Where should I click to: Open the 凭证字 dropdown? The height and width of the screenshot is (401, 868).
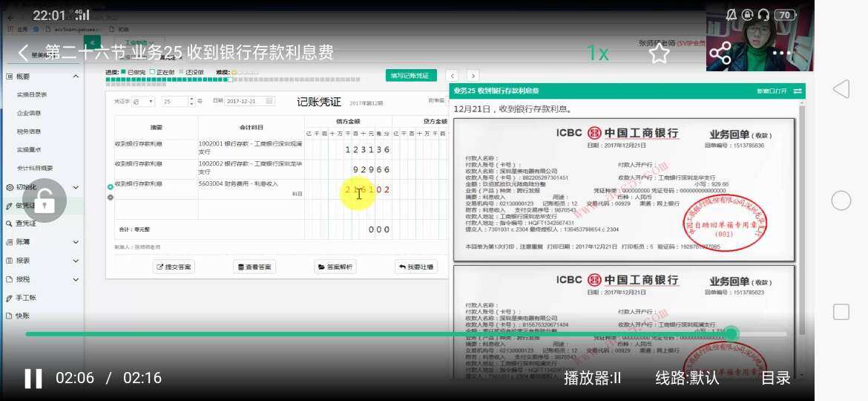pos(143,101)
